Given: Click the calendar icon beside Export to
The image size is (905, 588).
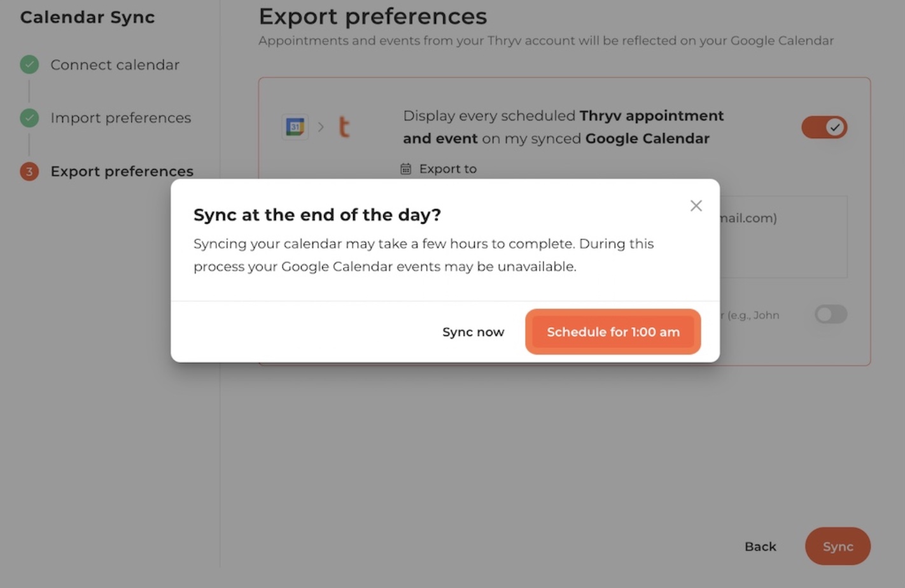Looking at the screenshot, I should tap(405, 169).
